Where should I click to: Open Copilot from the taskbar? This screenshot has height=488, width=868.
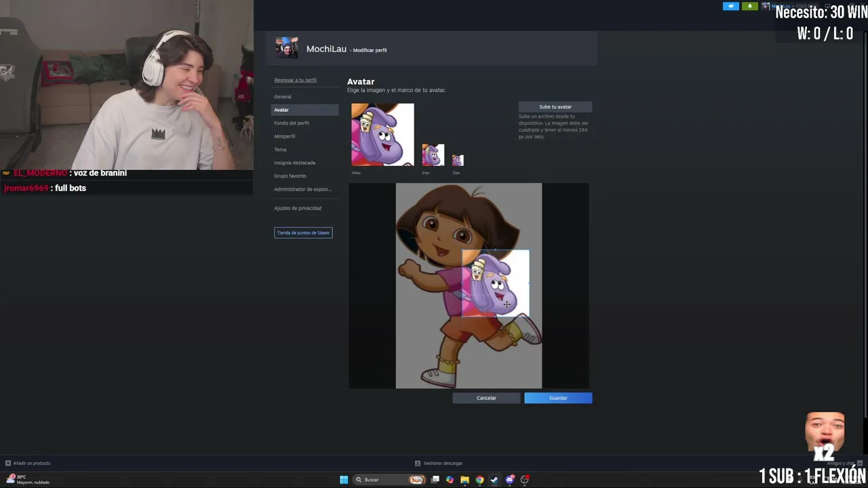tap(450, 480)
